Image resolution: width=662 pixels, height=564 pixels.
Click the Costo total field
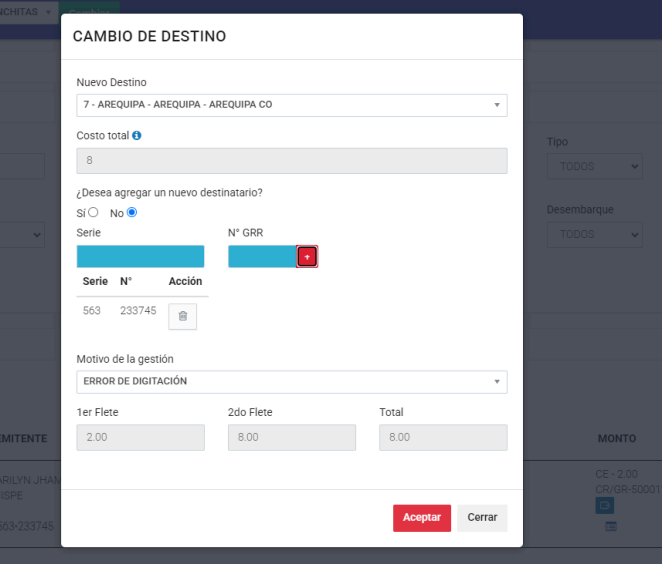coord(291,161)
